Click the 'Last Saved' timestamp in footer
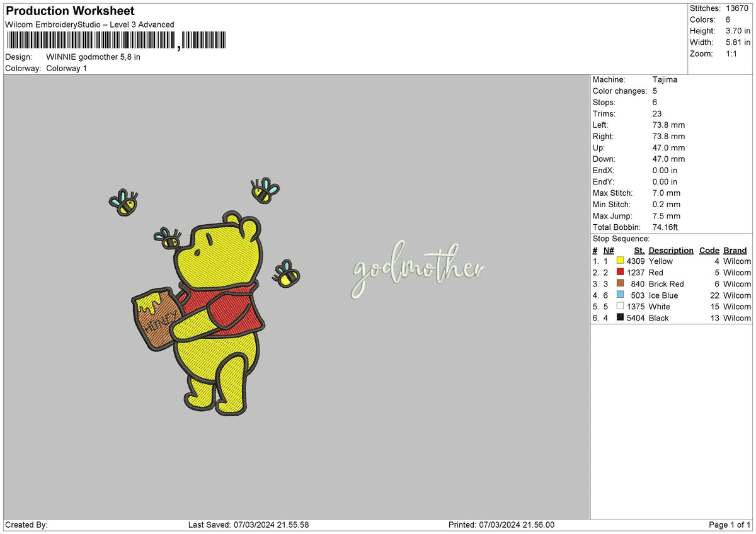 pos(248,525)
